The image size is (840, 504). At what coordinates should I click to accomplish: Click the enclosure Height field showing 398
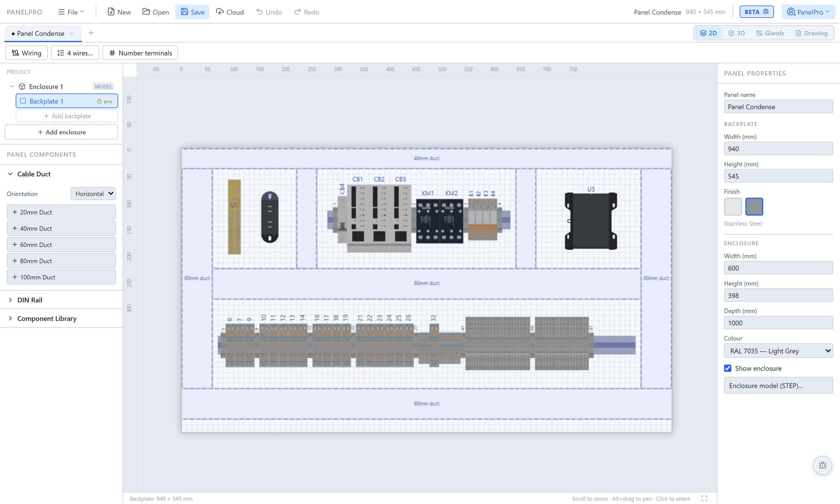778,295
